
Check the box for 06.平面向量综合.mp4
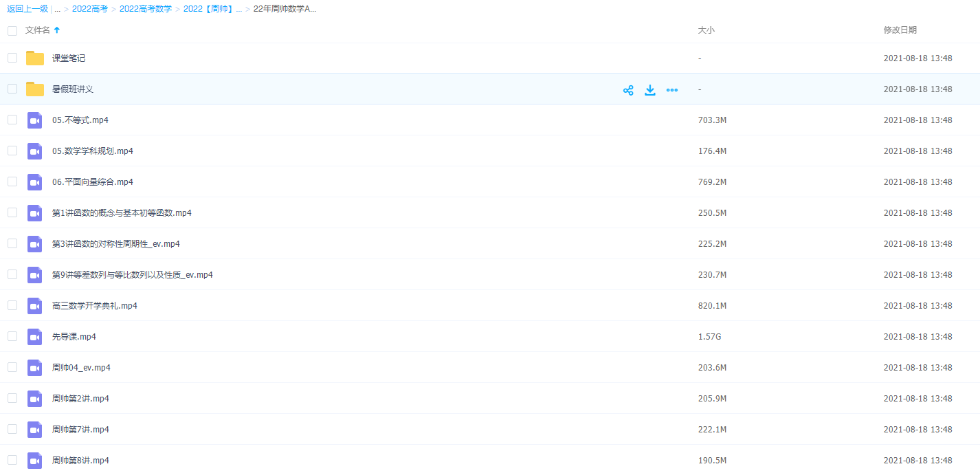pyautogui.click(x=12, y=181)
